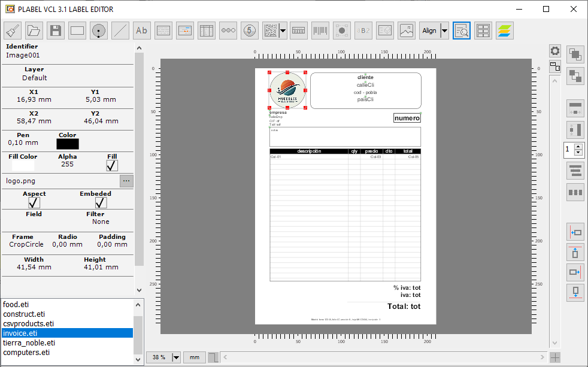Screen dimensions: 588x367
Task: Click the table creation tool
Action: (206, 31)
